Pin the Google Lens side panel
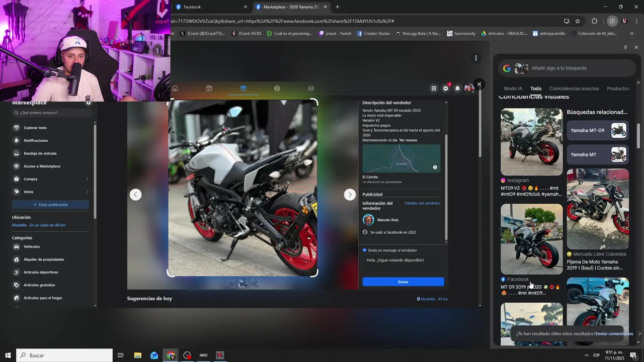The width and height of the screenshot is (644, 362). [x=625, y=47]
